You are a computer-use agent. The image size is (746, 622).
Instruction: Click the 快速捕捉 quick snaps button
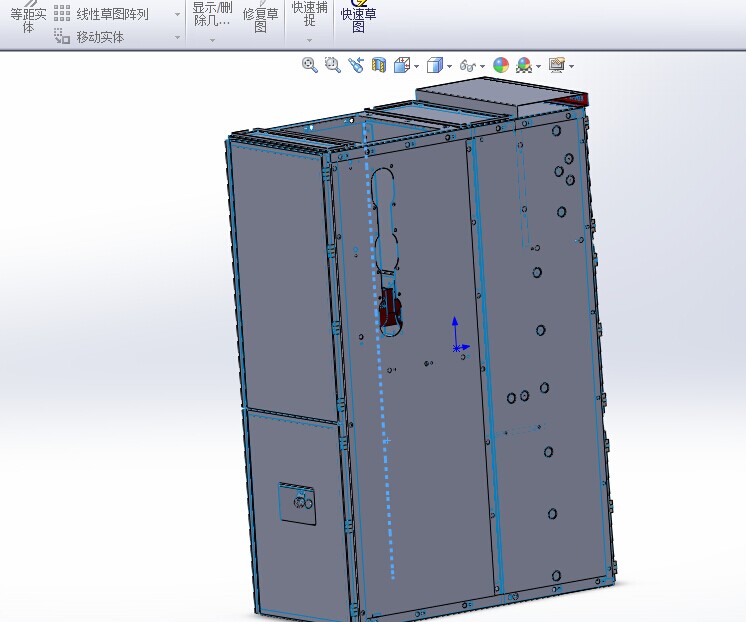click(310, 14)
